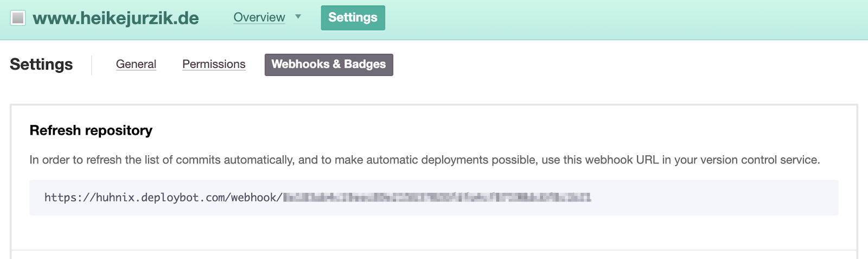Expand the dropdown arrow beside Overview
Viewport: 868px width, 259px height.
click(x=298, y=17)
